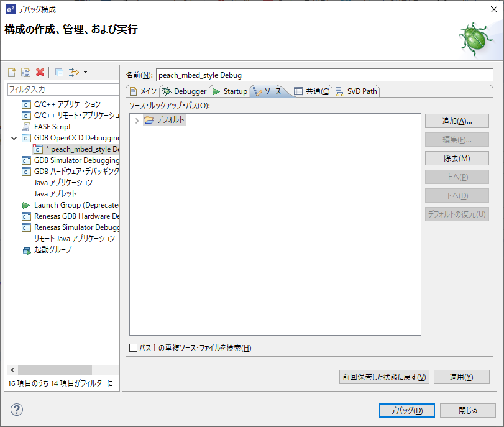
Task: Expand the デフォルト source path entry
Action: pos(137,121)
